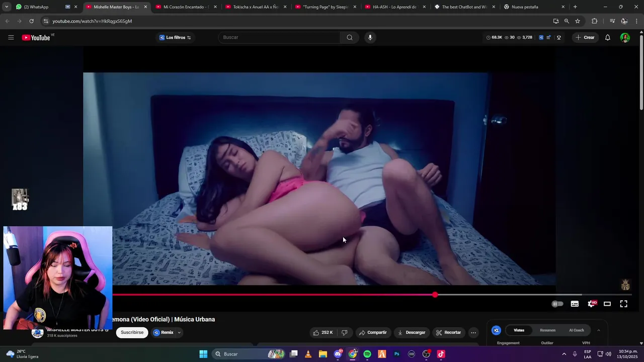This screenshot has width=644, height=362.
Task: Toggle the autoplay switch
Action: coord(557,304)
